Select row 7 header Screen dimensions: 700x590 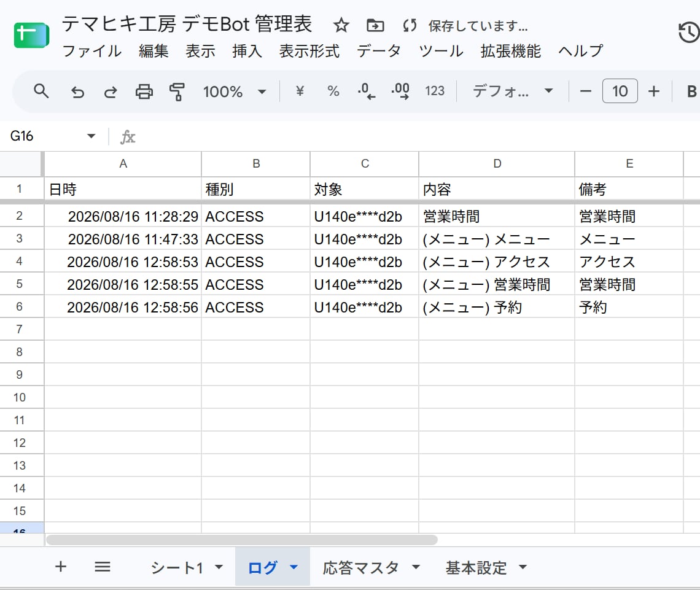click(21, 329)
